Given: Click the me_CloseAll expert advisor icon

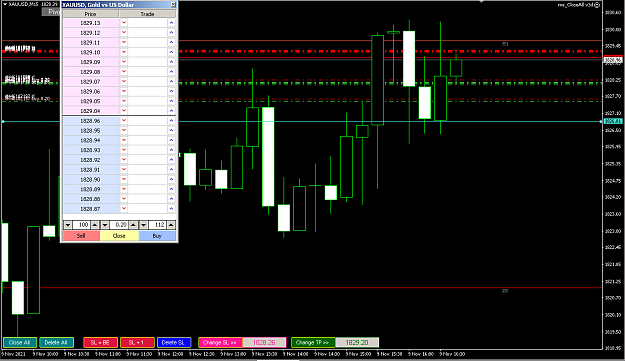Looking at the screenshot, I should (597, 5).
